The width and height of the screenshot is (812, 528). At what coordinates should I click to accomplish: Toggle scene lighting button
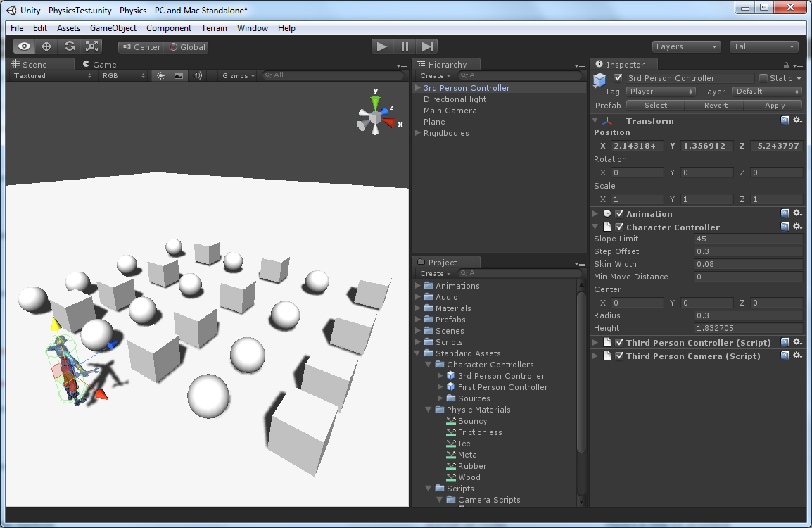point(160,75)
